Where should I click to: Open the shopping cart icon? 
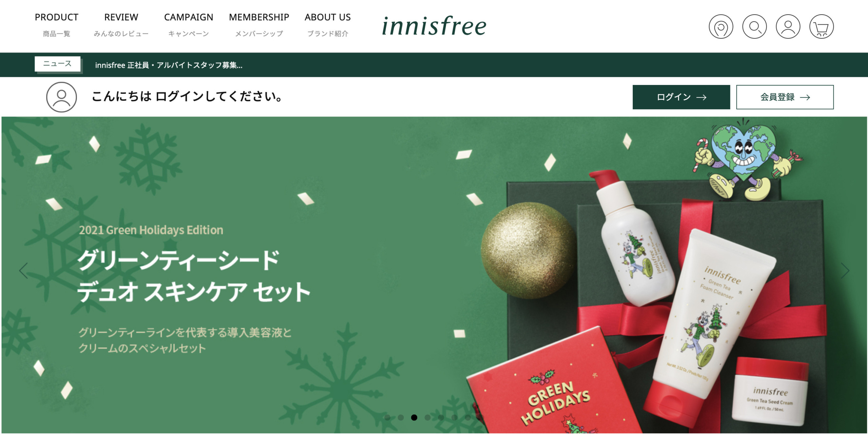point(821,26)
